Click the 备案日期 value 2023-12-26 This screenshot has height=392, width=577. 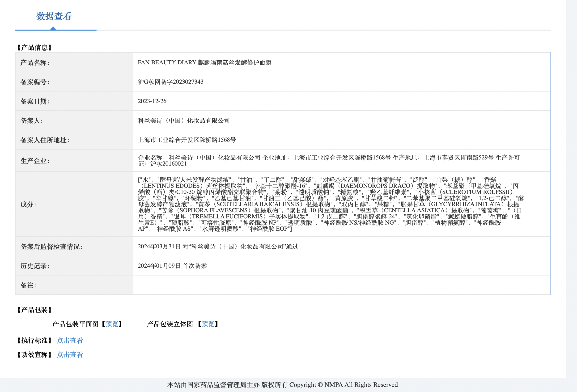click(x=152, y=101)
